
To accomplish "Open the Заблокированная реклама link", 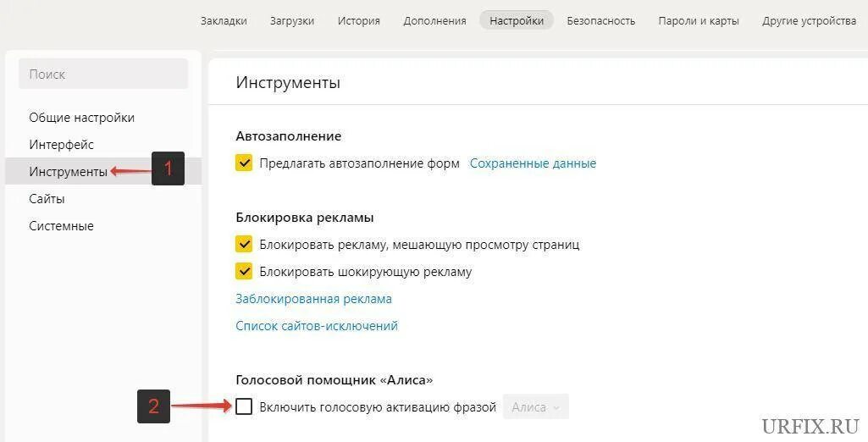I will point(314,299).
